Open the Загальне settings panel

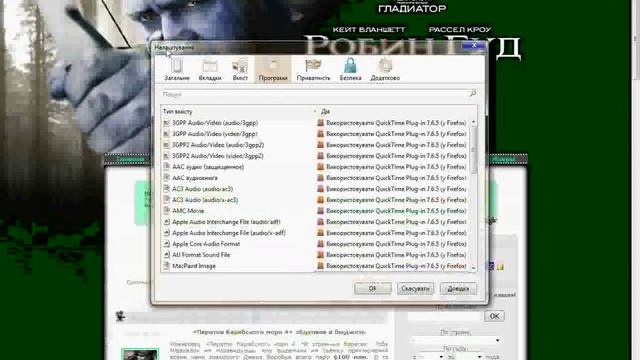pyautogui.click(x=177, y=69)
